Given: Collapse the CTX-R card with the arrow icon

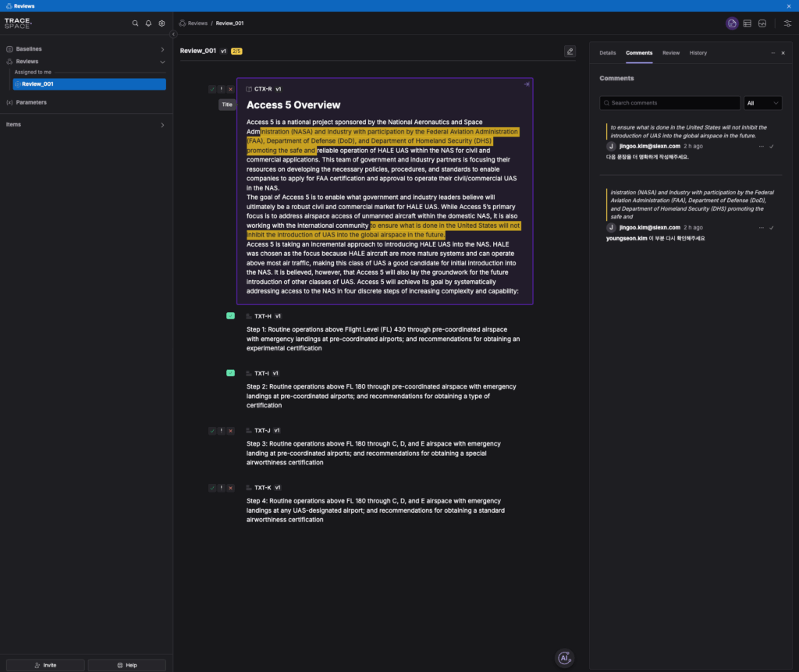Looking at the screenshot, I should point(527,84).
